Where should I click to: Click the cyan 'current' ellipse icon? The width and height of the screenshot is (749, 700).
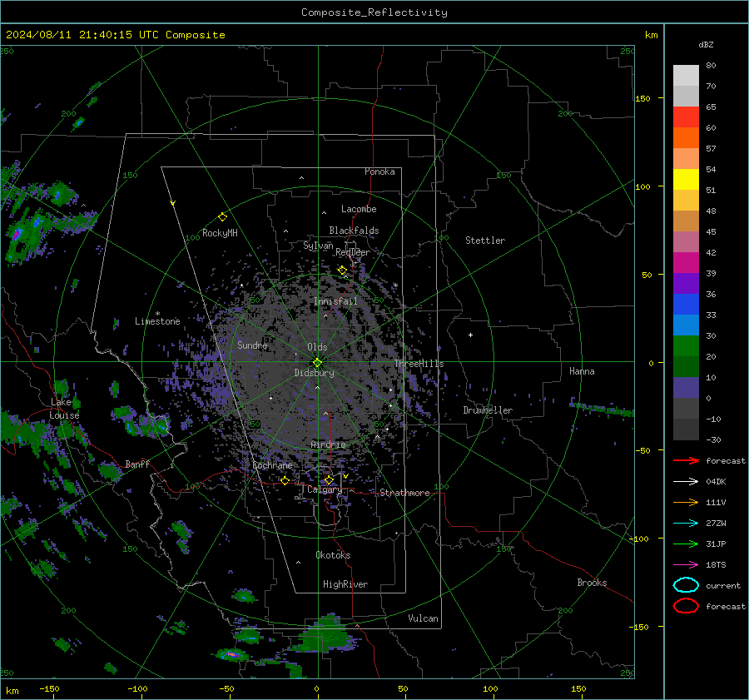686,585
